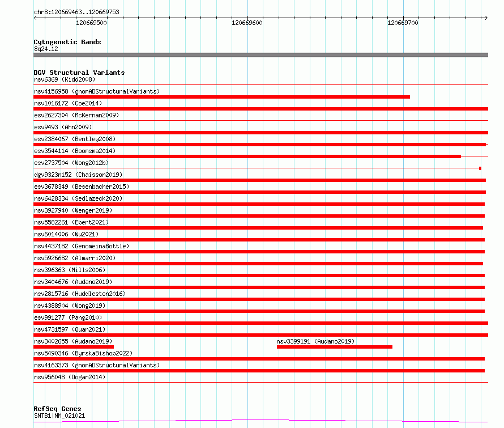Select the esv2737504 (Wong2012b) label
504x428 pixels.
[x=71, y=163]
